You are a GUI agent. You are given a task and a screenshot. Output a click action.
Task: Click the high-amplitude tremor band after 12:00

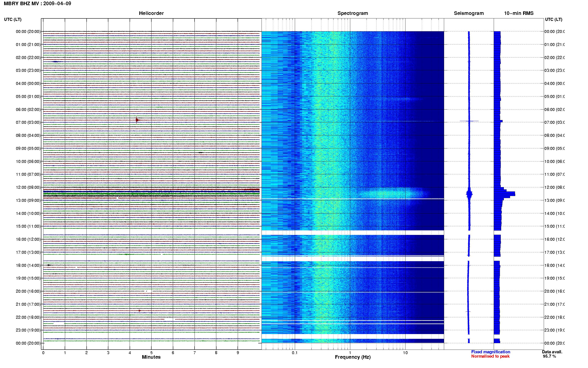151,192
